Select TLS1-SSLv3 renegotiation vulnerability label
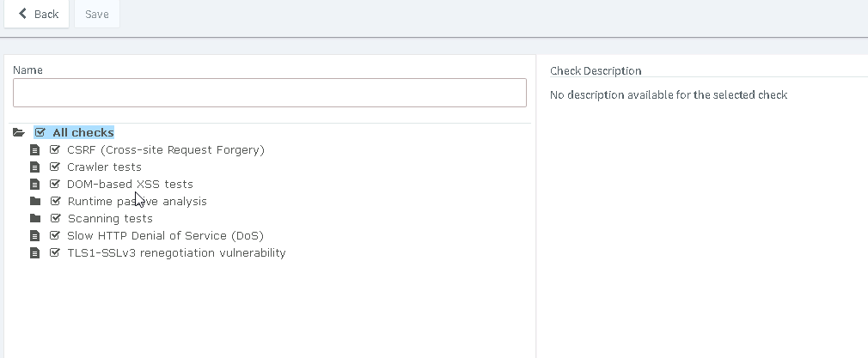The width and height of the screenshot is (868, 358). click(x=176, y=253)
